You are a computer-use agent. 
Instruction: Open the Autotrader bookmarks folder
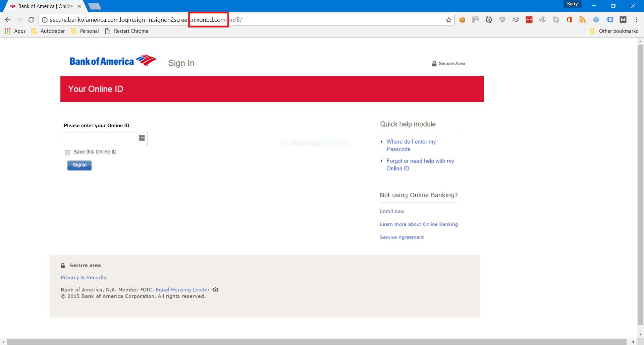pyautogui.click(x=48, y=31)
